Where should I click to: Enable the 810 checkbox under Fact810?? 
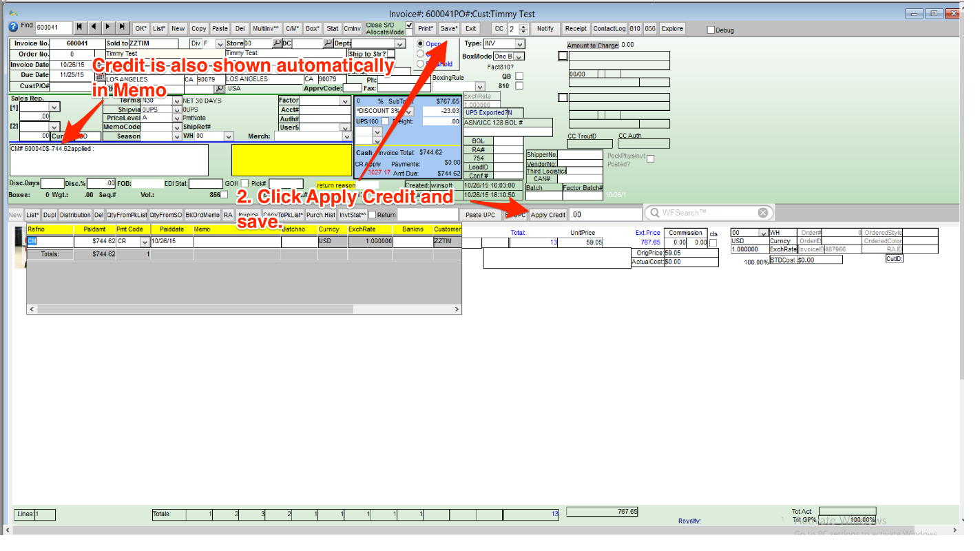click(x=519, y=85)
